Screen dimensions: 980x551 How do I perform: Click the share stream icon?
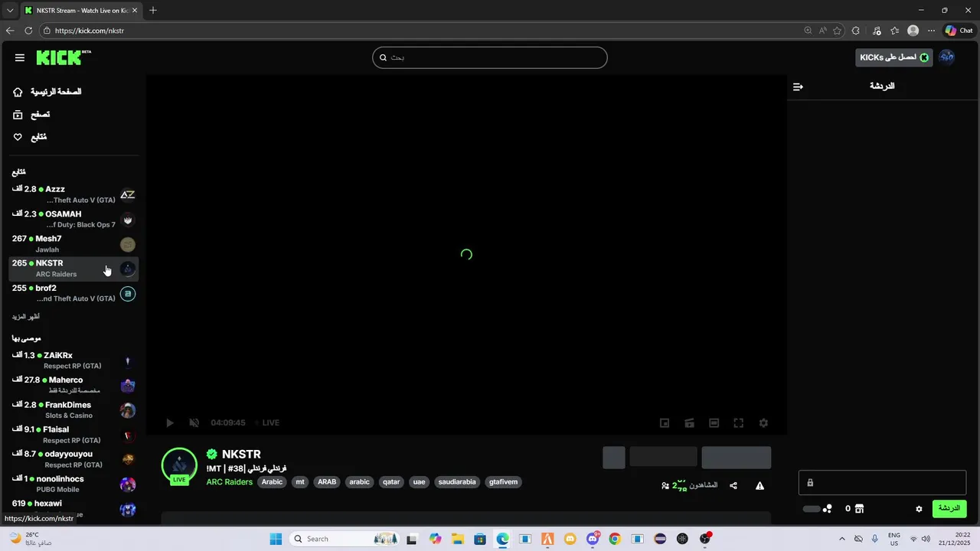click(733, 485)
